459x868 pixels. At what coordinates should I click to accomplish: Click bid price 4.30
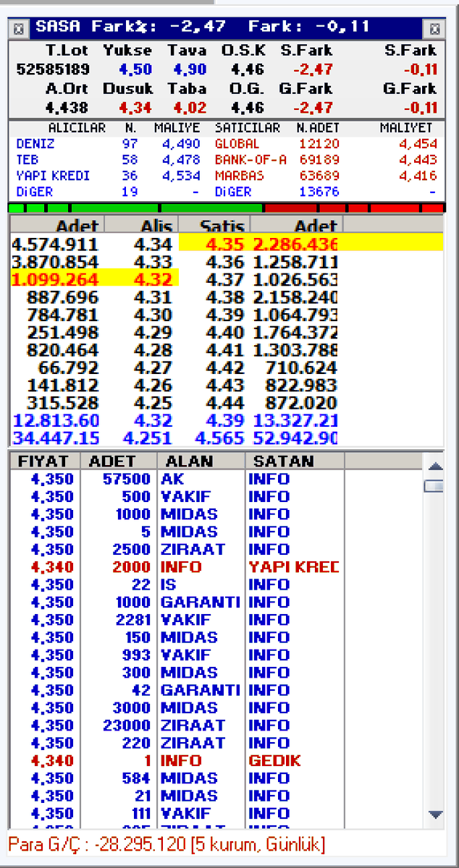pos(153,315)
